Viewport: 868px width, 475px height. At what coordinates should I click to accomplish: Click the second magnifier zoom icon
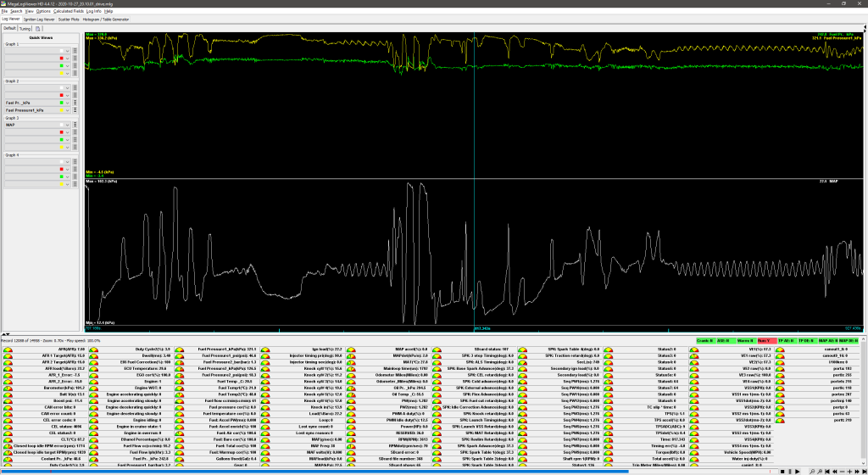point(820,472)
